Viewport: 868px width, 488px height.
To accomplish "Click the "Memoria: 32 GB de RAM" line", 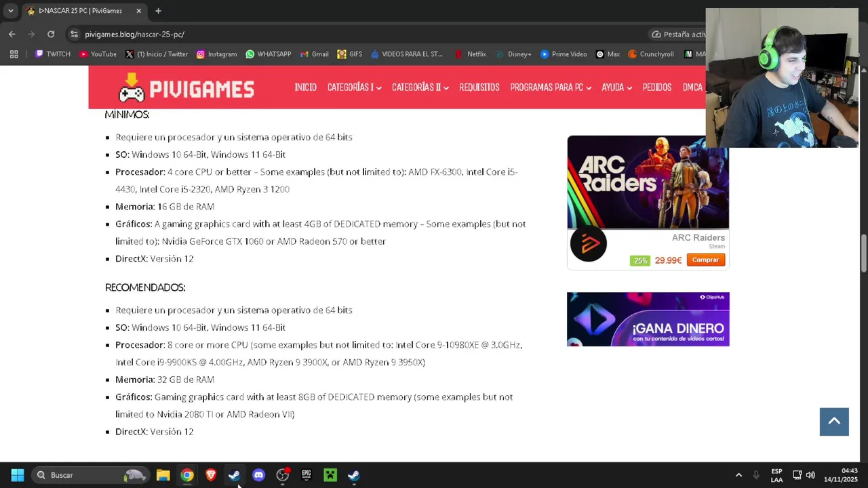I will coord(165,380).
